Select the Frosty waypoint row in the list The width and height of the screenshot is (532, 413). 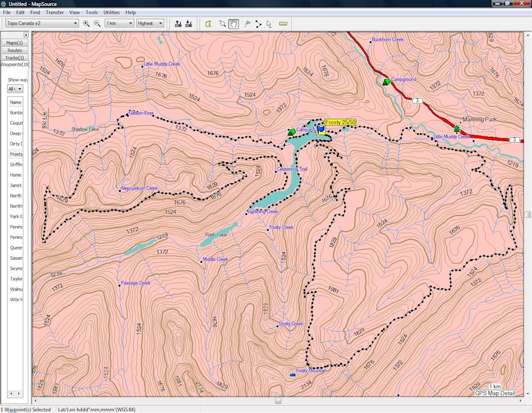pyautogui.click(x=15, y=154)
